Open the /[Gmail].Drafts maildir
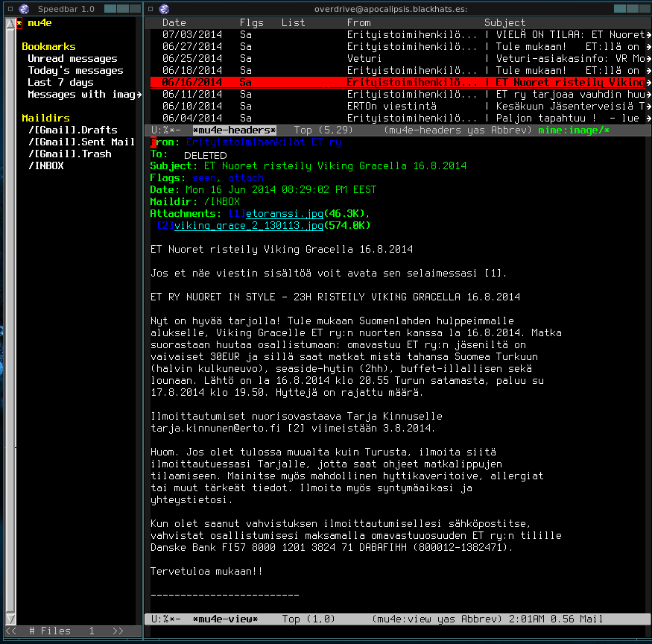Screen dimensions: 652x644 pos(72,130)
